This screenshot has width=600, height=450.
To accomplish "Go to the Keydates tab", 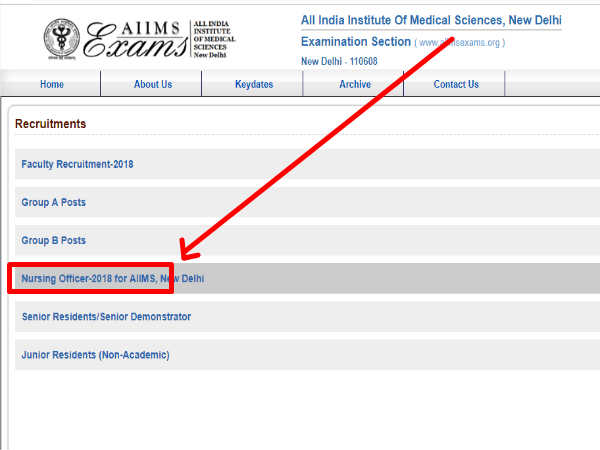I will [x=254, y=84].
